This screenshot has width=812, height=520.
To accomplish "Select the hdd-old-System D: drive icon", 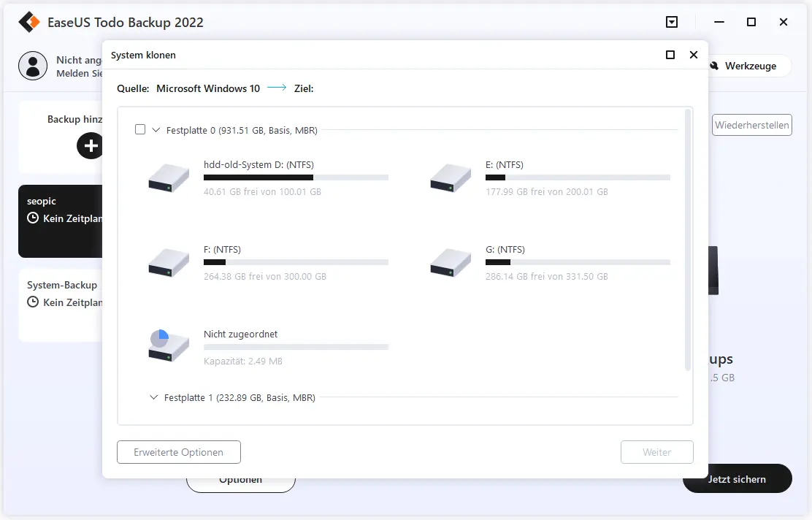I will tap(168, 177).
